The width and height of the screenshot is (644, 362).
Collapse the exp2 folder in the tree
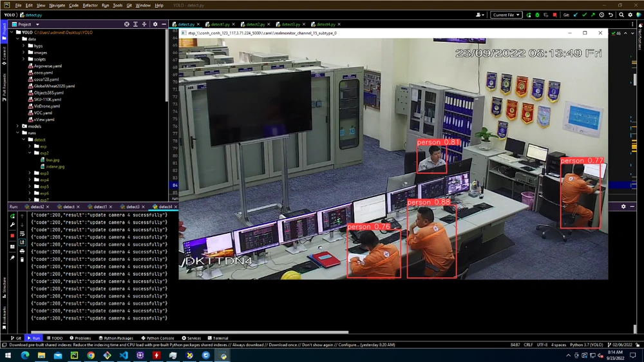coord(30,153)
